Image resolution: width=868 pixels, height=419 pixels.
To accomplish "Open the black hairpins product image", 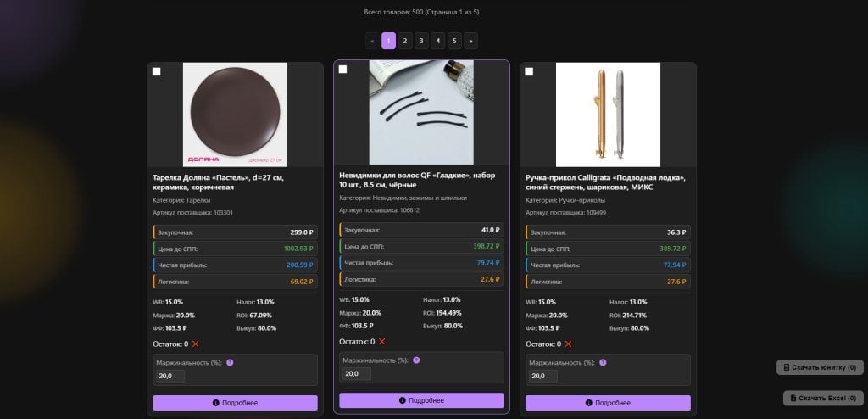I will (x=421, y=113).
